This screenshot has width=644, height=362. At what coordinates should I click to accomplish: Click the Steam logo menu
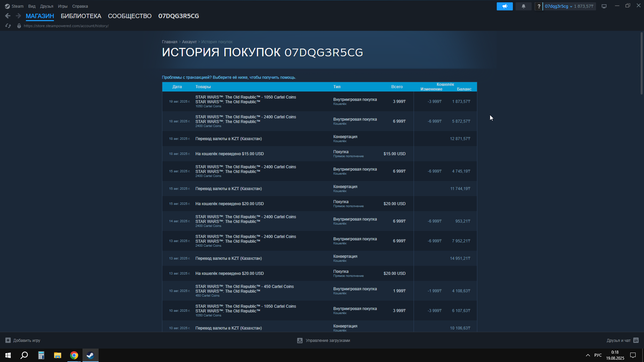pyautogui.click(x=14, y=6)
